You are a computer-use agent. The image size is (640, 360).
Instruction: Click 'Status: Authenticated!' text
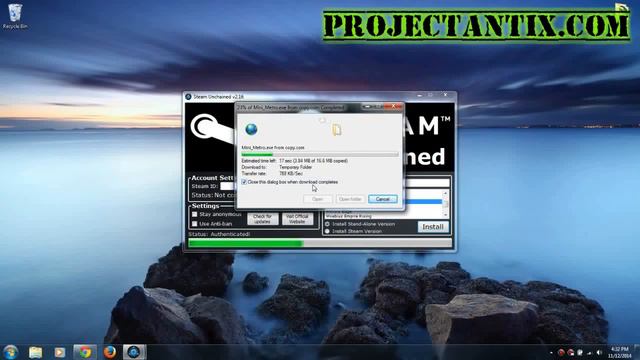click(219, 234)
